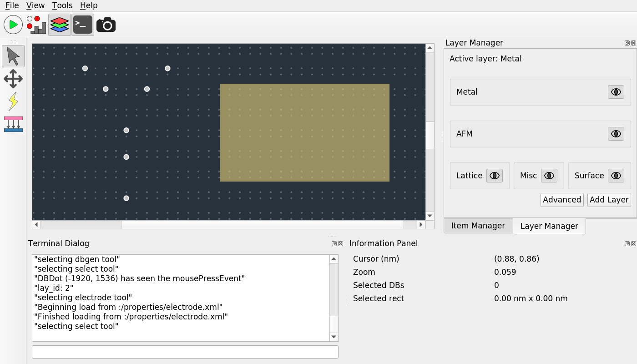Open the View menu
Image resolution: width=637 pixels, height=364 pixels.
coord(35,5)
